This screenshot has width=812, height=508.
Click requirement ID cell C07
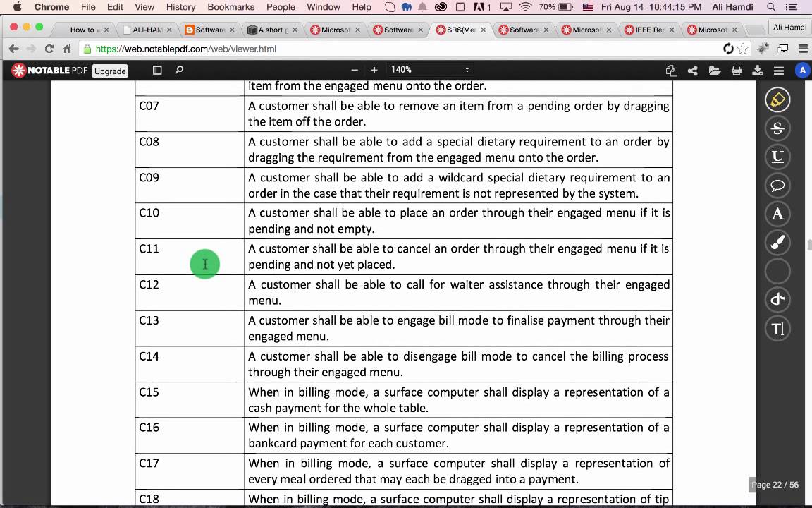pos(190,114)
